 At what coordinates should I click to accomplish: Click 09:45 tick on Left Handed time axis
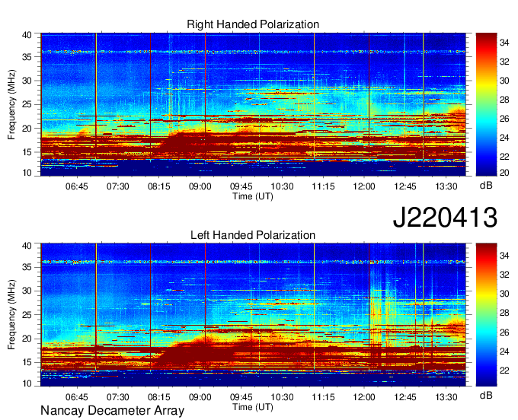[x=241, y=396]
